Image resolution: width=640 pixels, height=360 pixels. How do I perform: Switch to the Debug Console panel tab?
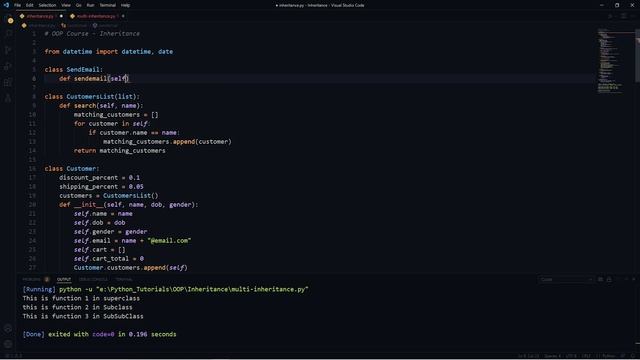tap(93, 279)
